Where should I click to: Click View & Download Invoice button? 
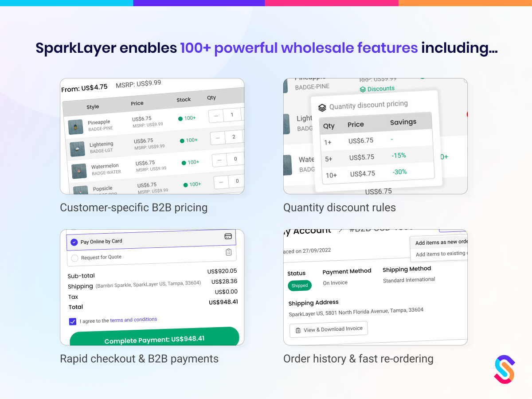point(329,329)
